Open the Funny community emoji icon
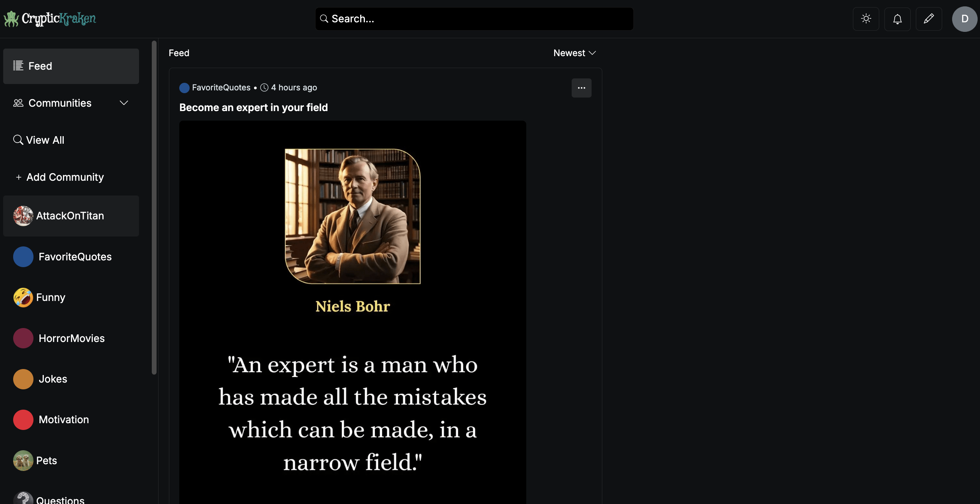This screenshot has height=504, width=980. click(23, 297)
